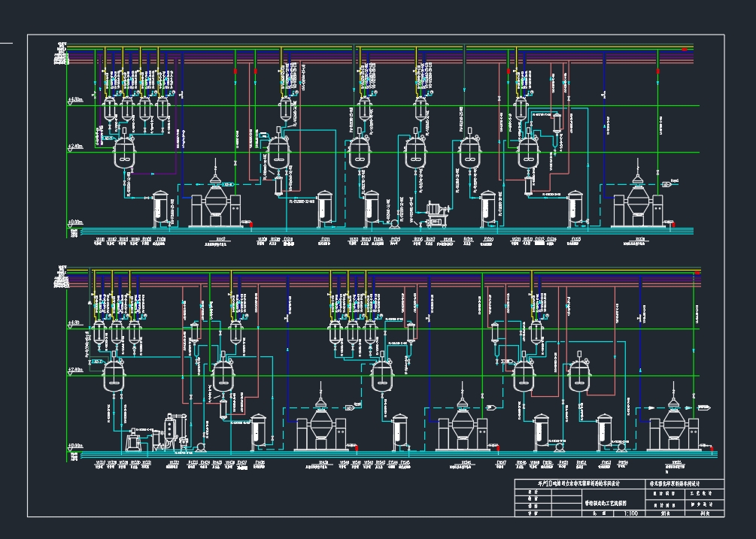Select the +0.00m elevation marker of lower diagram
756x539 pixels.
click(75, 446)
